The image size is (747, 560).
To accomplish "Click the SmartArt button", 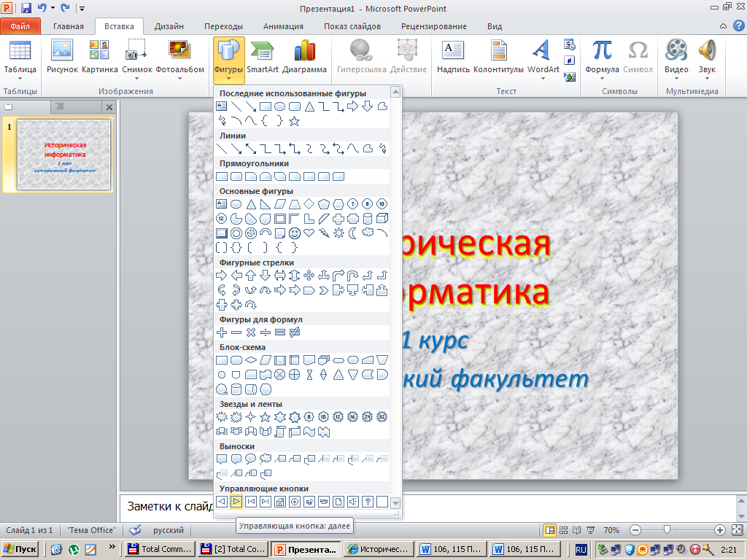I will click(263, 57).
